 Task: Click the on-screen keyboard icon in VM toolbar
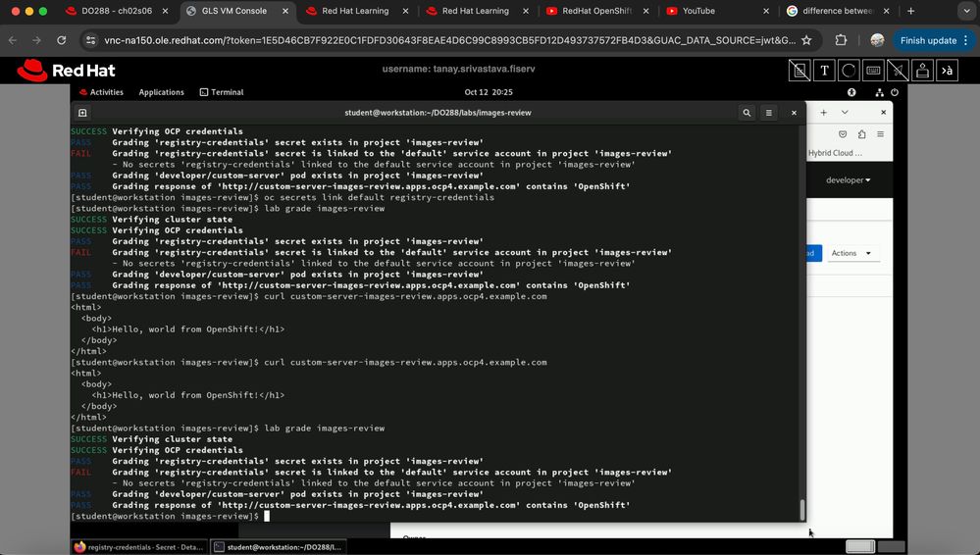point(873,71)
